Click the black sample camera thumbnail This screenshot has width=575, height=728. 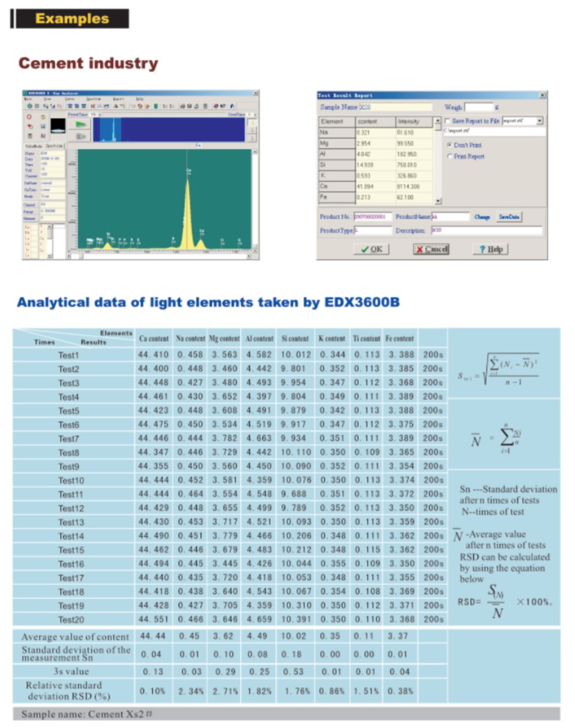point(58,125)
